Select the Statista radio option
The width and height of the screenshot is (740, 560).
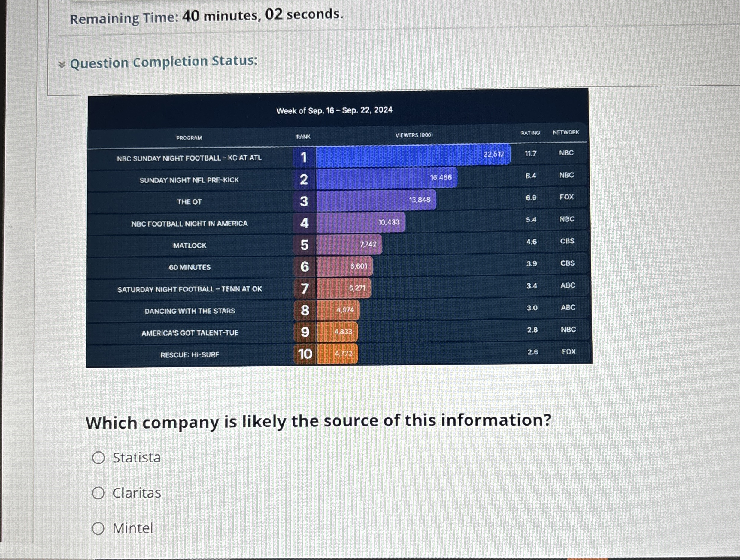(98, 458)
